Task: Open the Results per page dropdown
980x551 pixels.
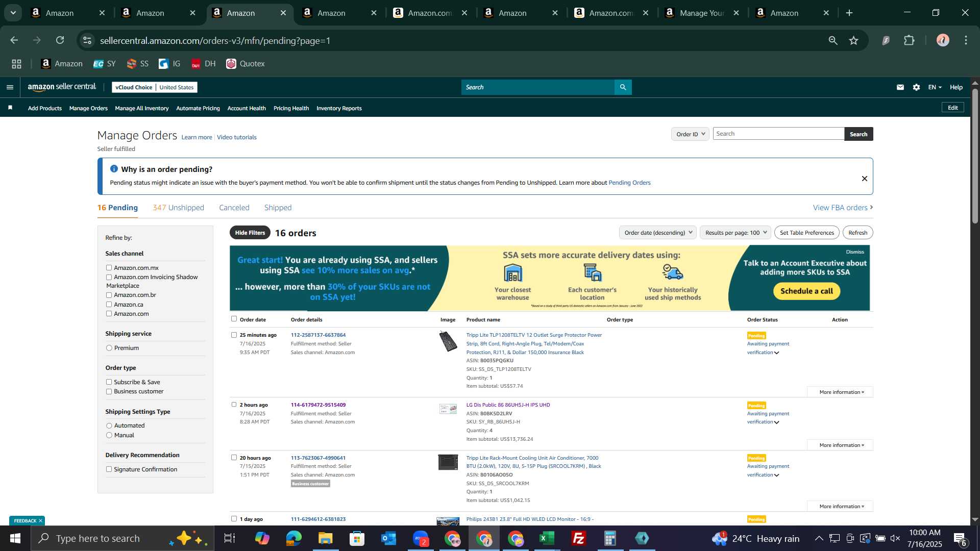Action: coord(735,233)
